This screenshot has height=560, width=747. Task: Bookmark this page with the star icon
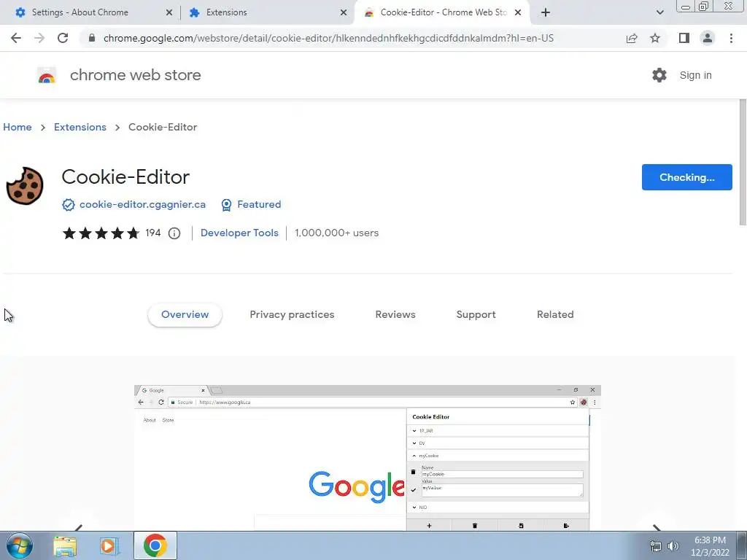655,38
